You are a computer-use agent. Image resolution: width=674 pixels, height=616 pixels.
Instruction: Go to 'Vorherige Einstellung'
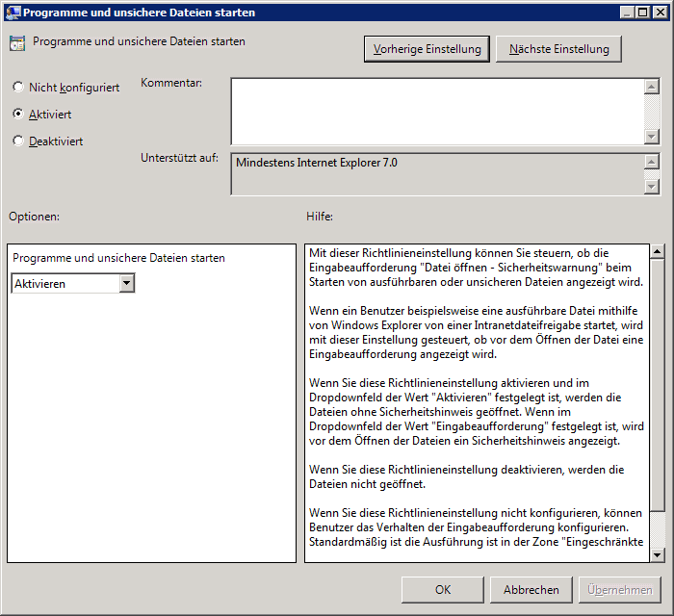click(x=428, y=49)
